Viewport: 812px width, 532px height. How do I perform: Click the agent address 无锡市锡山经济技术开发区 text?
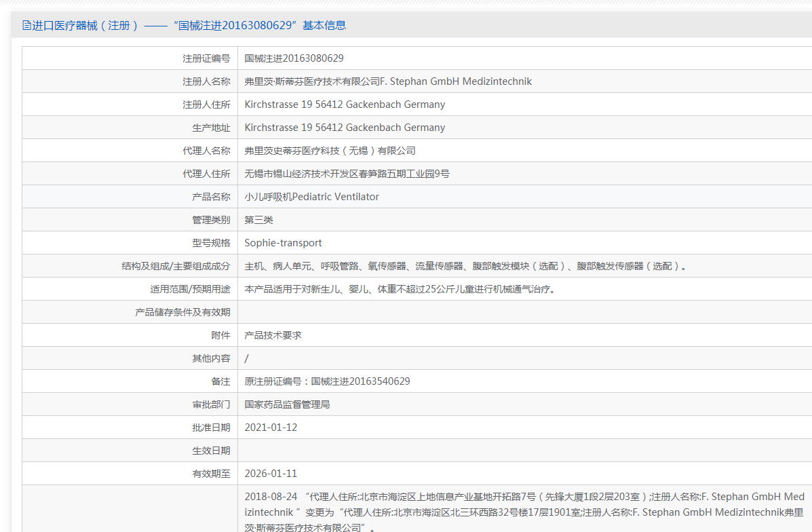coord(347,174)
